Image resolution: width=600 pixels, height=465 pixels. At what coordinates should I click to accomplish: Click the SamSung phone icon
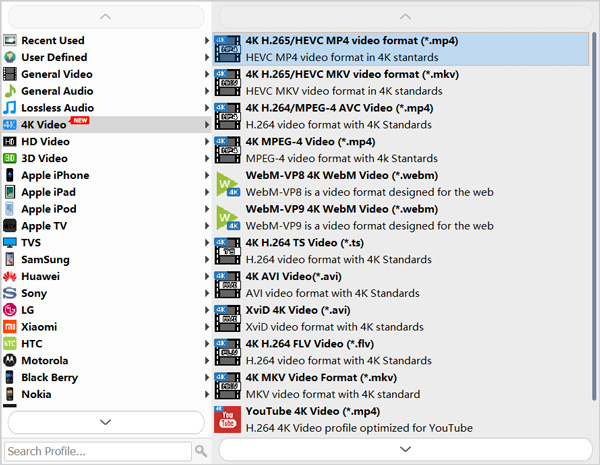click(10, 259)
